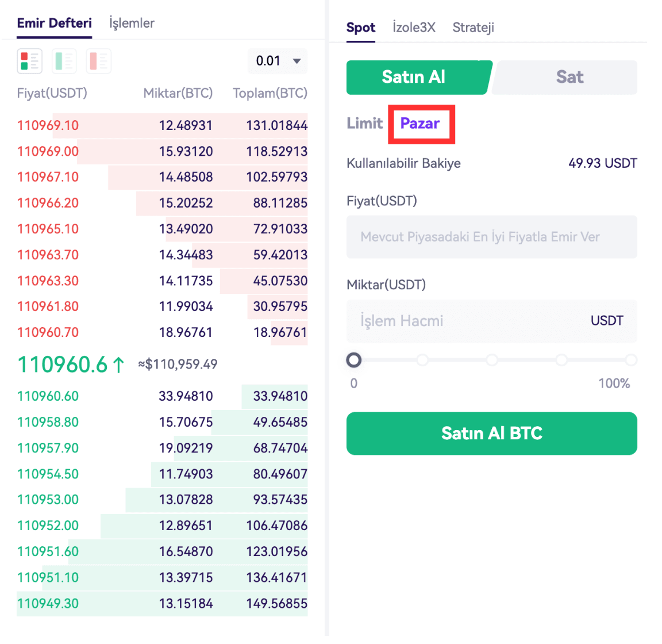The height and width of the screenshot is (644, 662).
Task: Open the Strateji tab
Action: coord(473,28)
